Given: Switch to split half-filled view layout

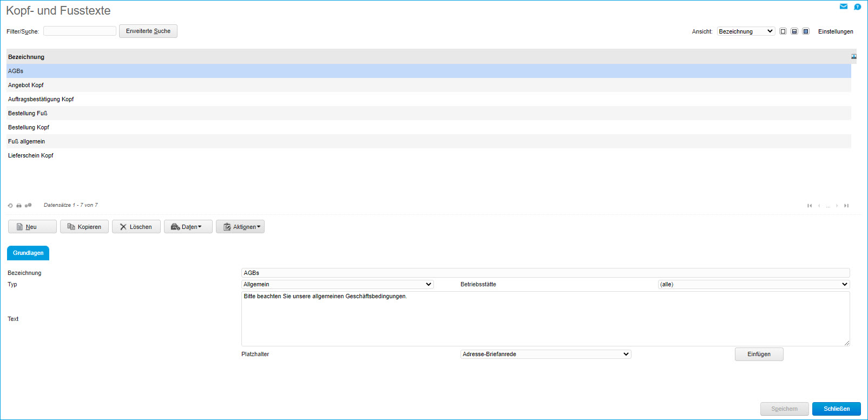Looking at the screenshot, I should (794, 31).
